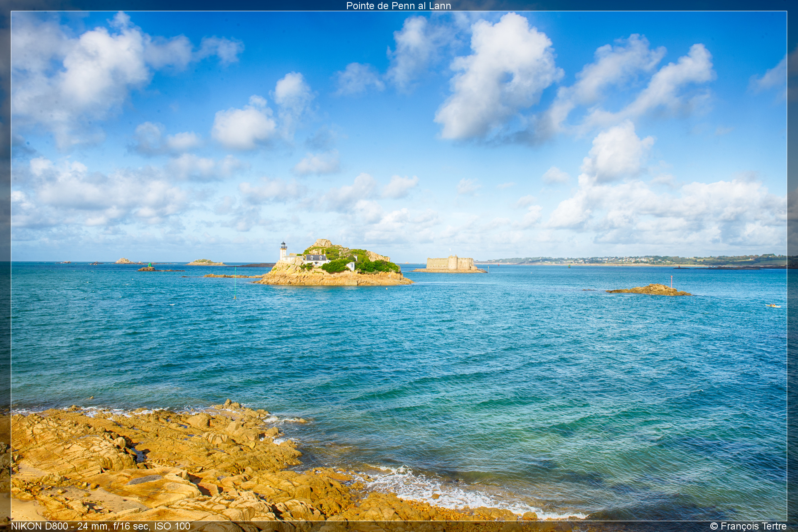798x532 pixels.
Task: Click the seascape photo of the lighthouse island
Action: (x=399, y=266)
